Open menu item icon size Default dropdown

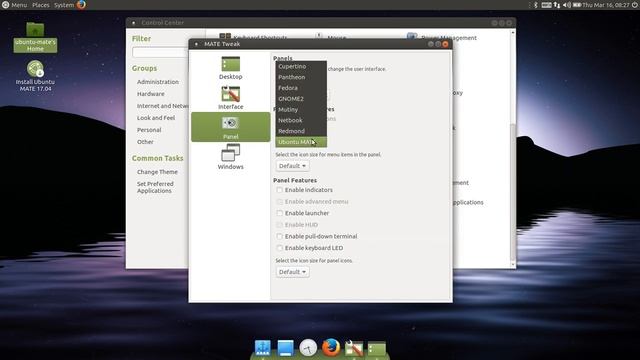[292, 166]
